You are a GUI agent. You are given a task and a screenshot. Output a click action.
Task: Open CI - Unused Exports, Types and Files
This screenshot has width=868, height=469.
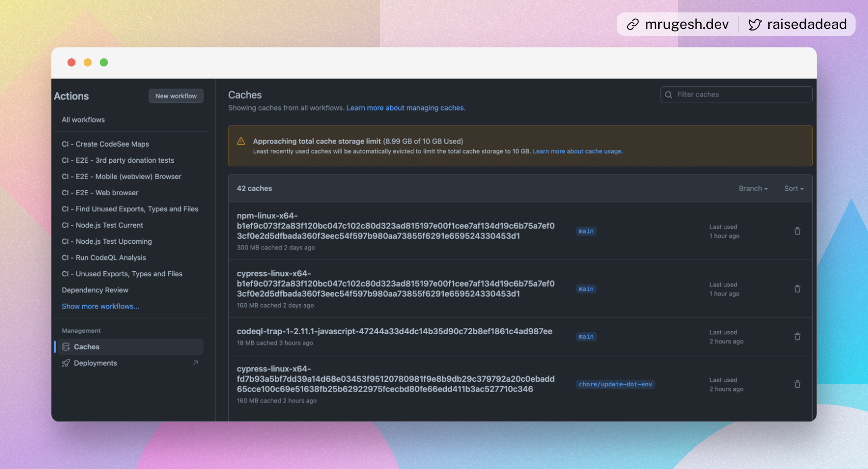pos(122,274)
